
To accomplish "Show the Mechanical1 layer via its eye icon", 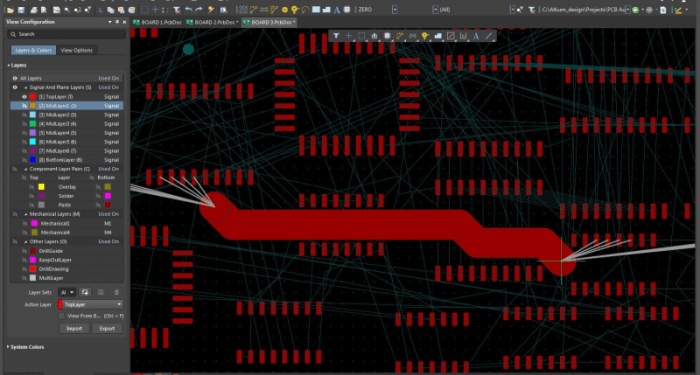I will click(25, 223).
